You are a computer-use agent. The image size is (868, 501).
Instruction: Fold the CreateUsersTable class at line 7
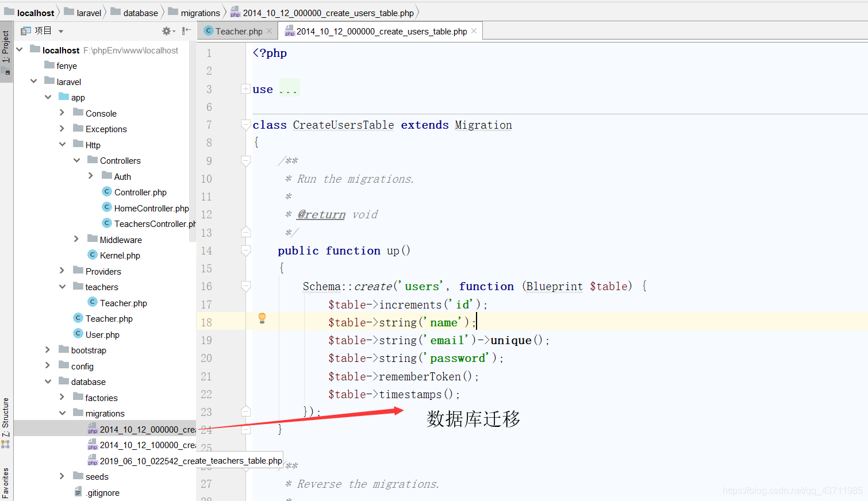tap(245, 125)
